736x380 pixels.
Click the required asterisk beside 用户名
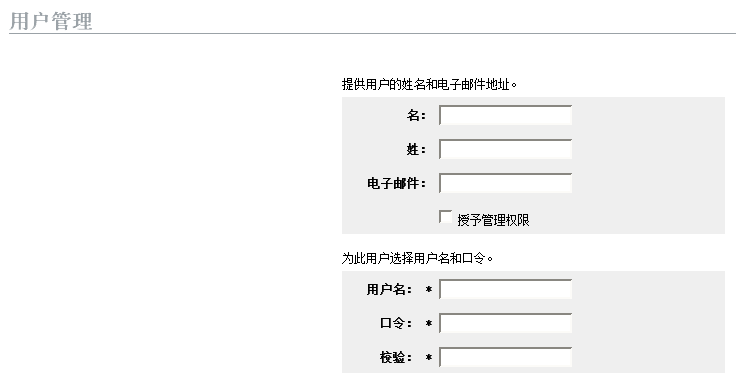coord(429,290)
